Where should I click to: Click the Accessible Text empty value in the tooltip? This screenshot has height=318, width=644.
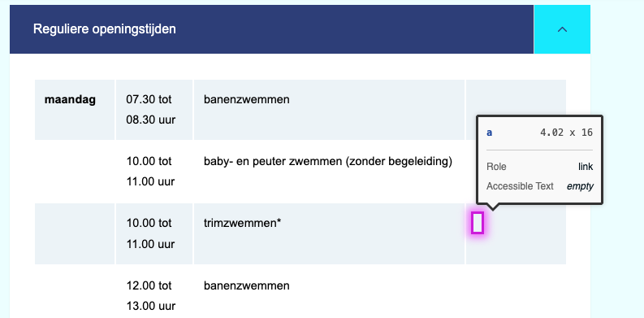coord(580,186)
